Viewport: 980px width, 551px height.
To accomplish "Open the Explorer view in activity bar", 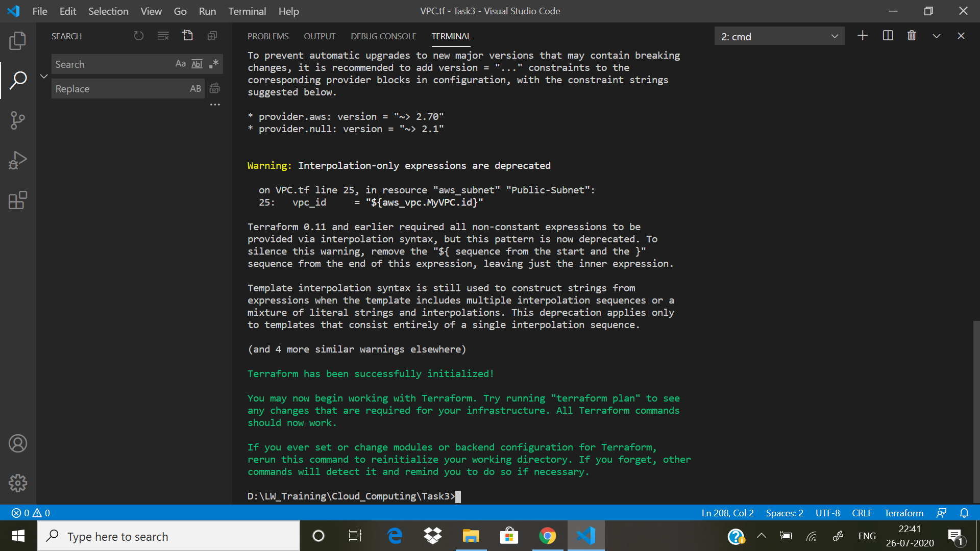I will [18, 41].
